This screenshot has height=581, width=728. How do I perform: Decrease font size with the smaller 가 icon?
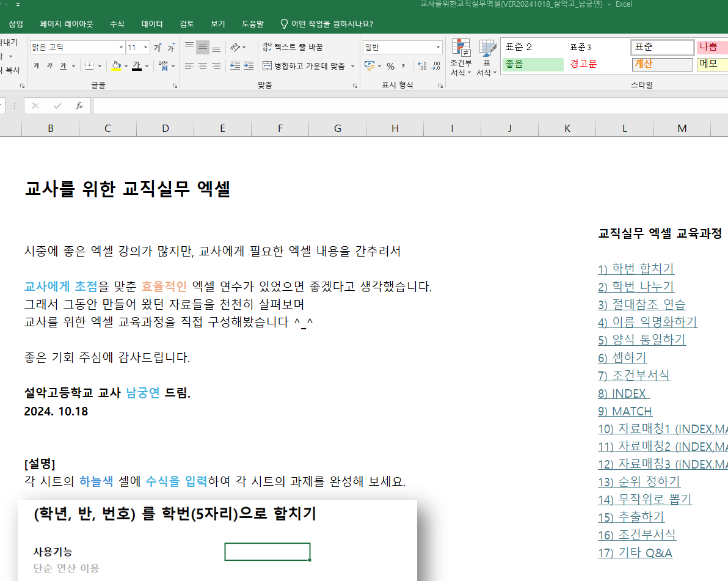click(x=171, y=48)
